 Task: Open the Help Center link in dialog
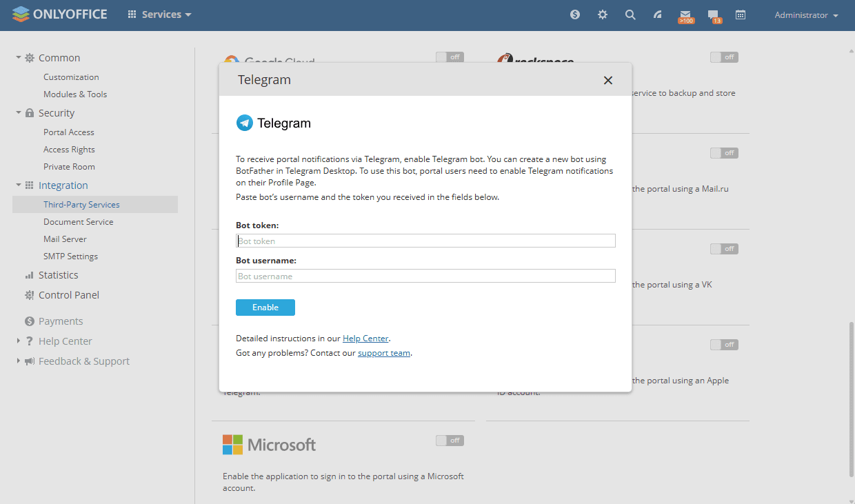(365, 339)
